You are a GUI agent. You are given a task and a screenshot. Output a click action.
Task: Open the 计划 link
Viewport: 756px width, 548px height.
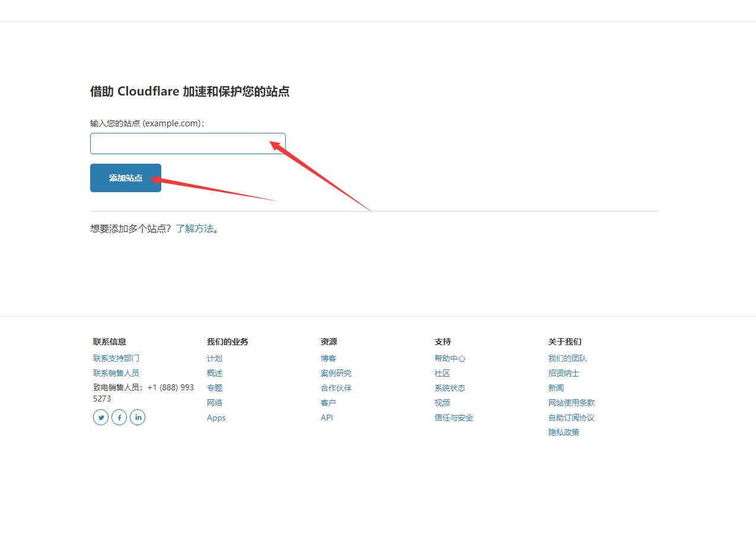tap(215, 358)
